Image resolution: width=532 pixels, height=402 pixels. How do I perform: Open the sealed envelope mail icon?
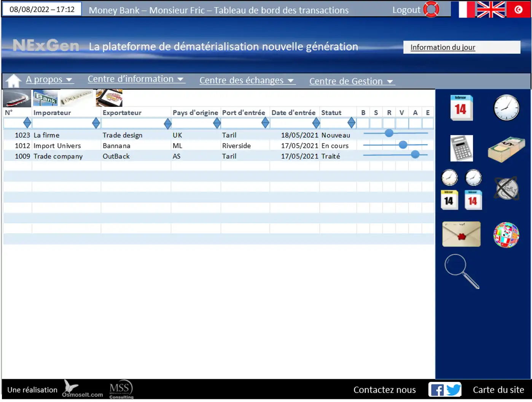[461, 234]
